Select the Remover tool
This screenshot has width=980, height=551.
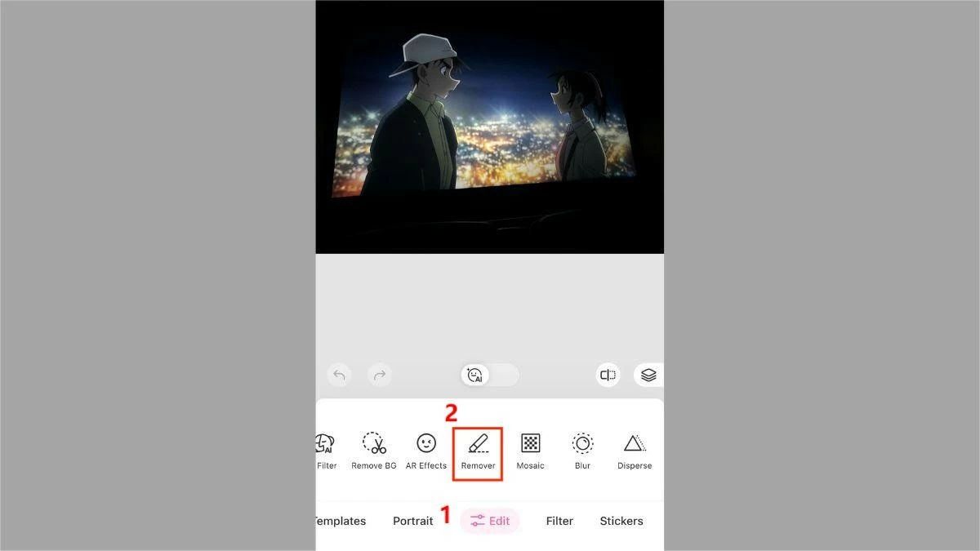478,449
